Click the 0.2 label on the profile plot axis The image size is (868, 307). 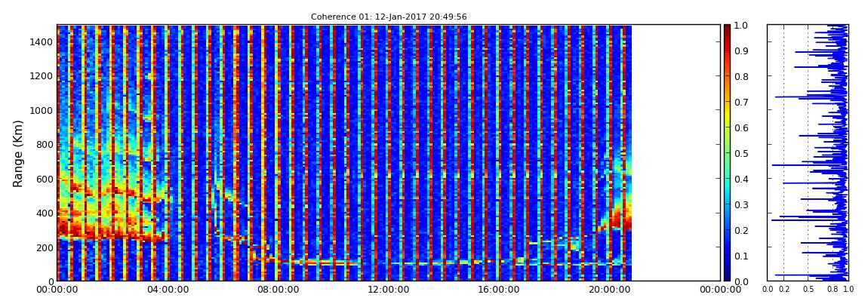(x=783, y=290)
